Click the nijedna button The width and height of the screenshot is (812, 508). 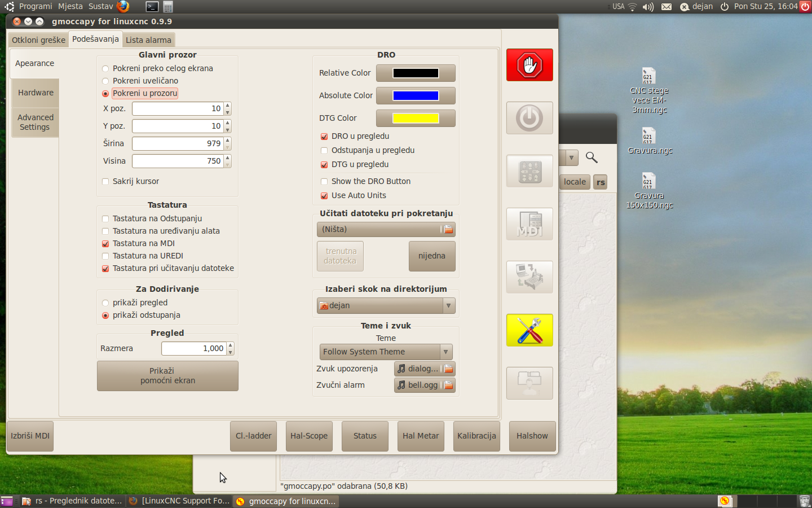tap(432, 256)
